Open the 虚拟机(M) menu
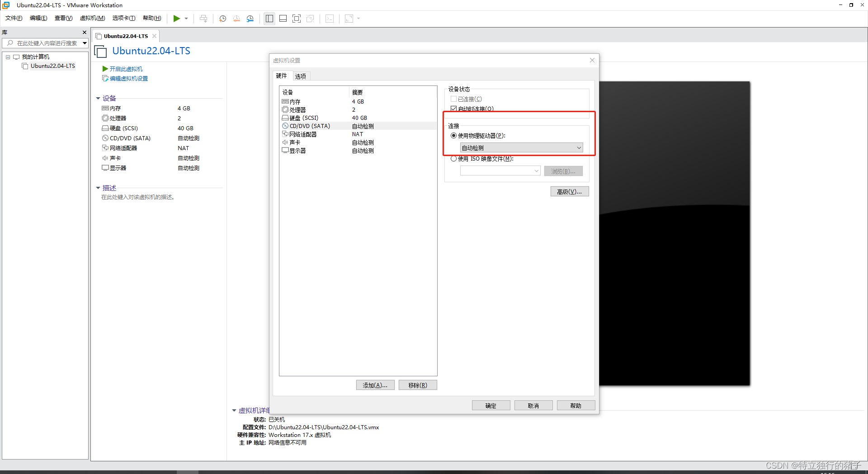868x474 pixels. click(x=92, y=18)
